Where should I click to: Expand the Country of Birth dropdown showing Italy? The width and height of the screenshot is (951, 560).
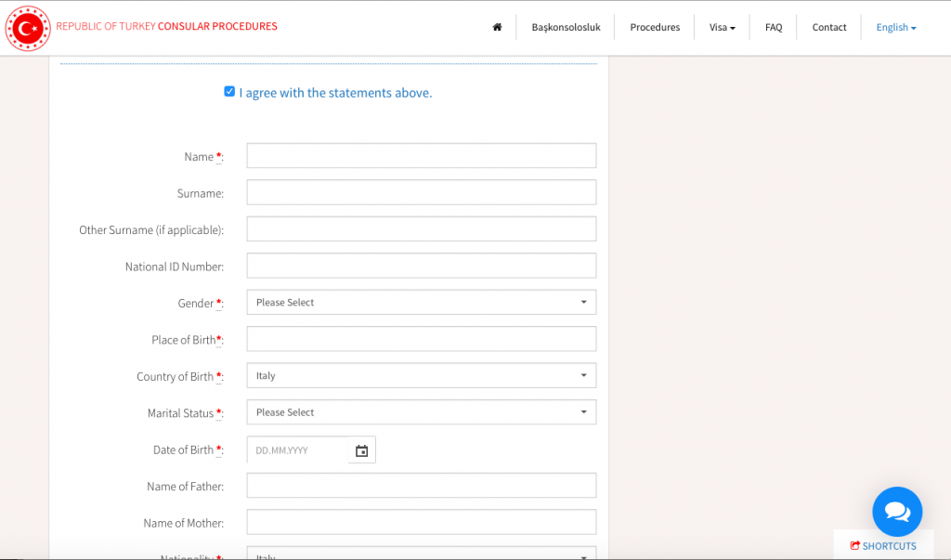pyautogui.click(x=421, y=375)
